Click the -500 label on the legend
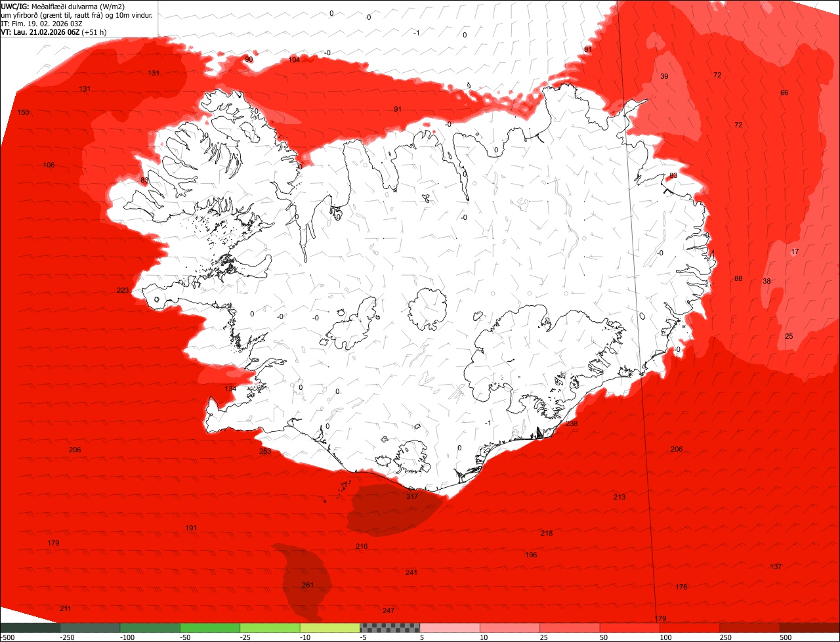Viewport: 840px width, 642px height. [x=7, y=637]
